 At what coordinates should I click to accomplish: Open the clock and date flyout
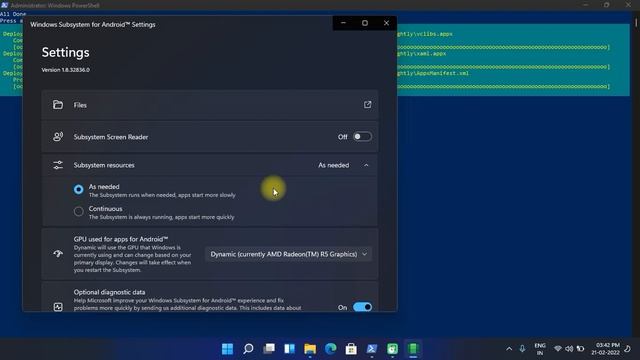coord(605,349)
